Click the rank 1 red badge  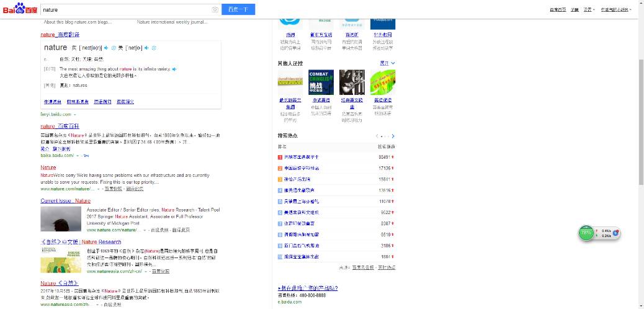pos(280,157)
